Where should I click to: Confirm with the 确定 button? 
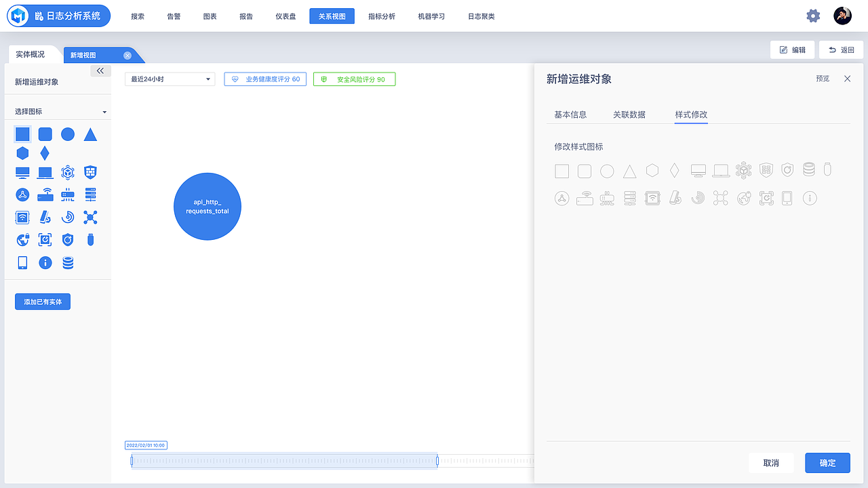pos(827,462)
